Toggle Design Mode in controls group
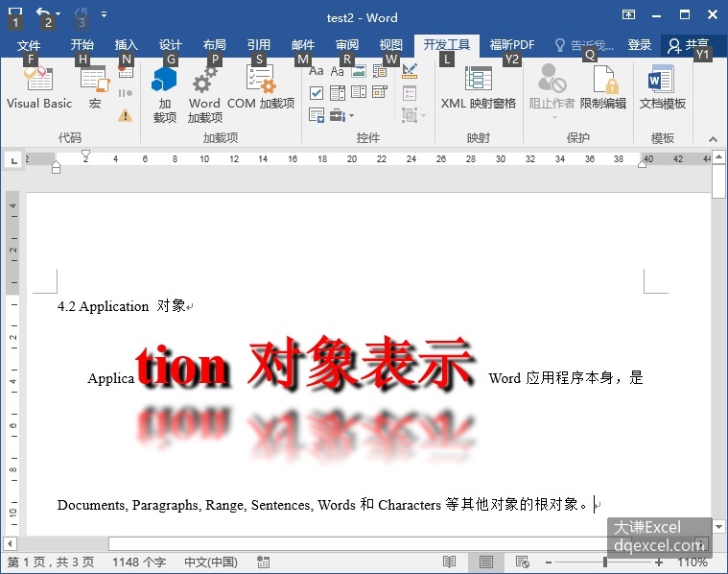Image resolution: width=728 pixels, height=574 pixels. point(410,71)
